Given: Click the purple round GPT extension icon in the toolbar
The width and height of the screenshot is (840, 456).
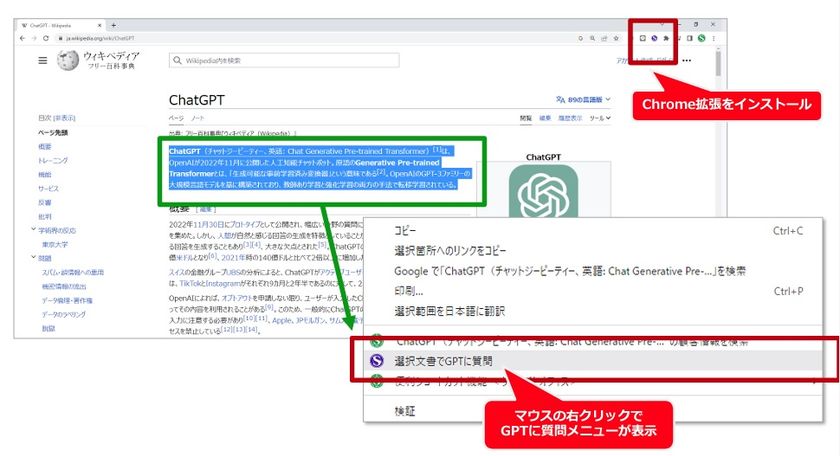Looking at the screenshot, I should 654,39.
